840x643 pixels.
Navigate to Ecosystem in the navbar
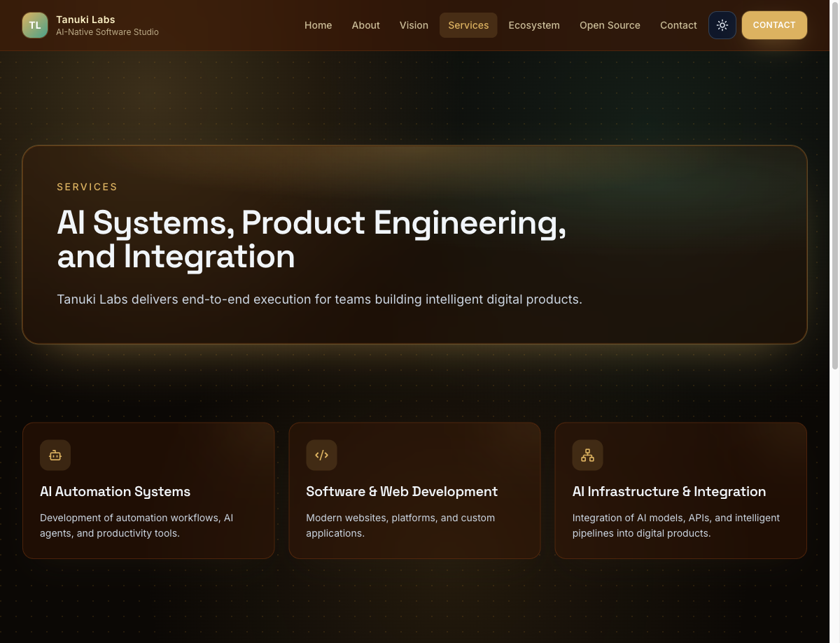click(533, 25)
